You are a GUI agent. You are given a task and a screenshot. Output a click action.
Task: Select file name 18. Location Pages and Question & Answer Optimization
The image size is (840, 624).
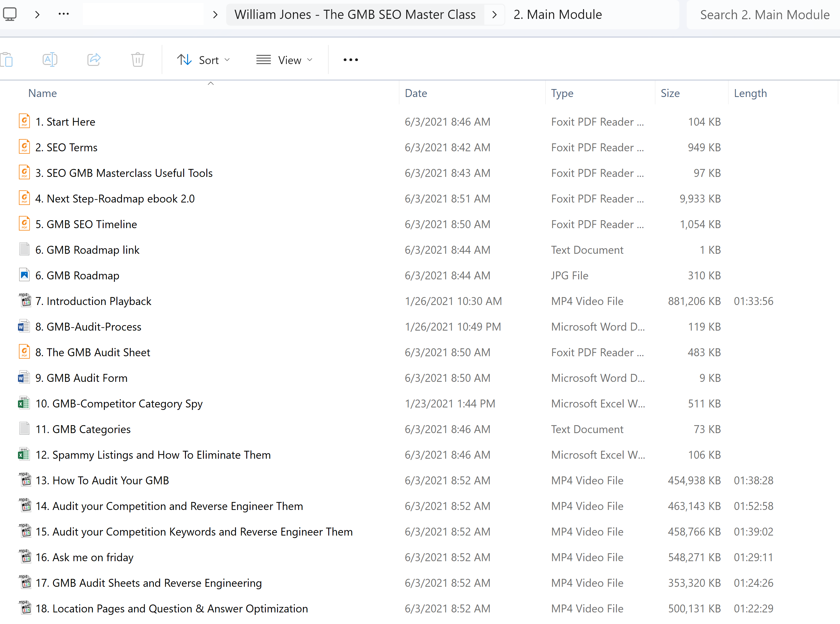tap(172, 608)
